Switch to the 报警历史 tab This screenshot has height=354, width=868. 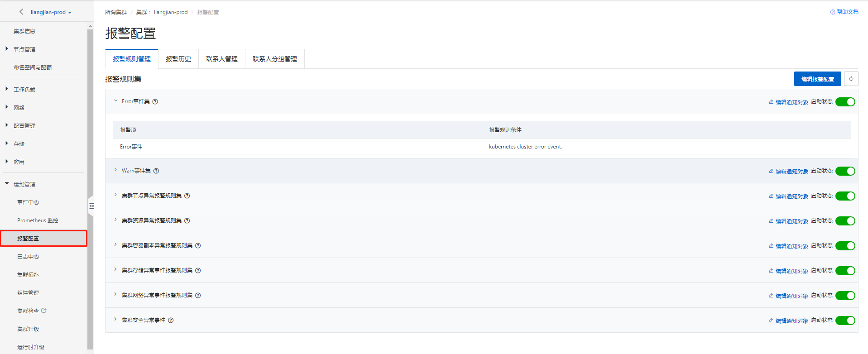[x=178, y=59]
